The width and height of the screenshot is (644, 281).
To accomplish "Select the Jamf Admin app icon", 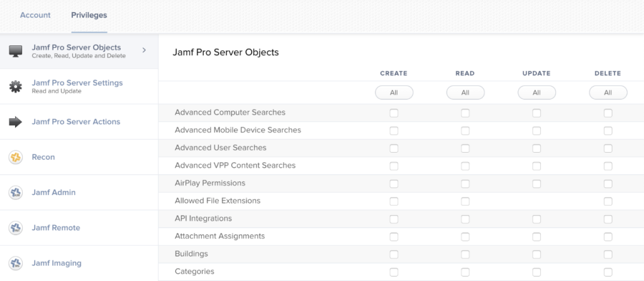I will coord(16,192).
